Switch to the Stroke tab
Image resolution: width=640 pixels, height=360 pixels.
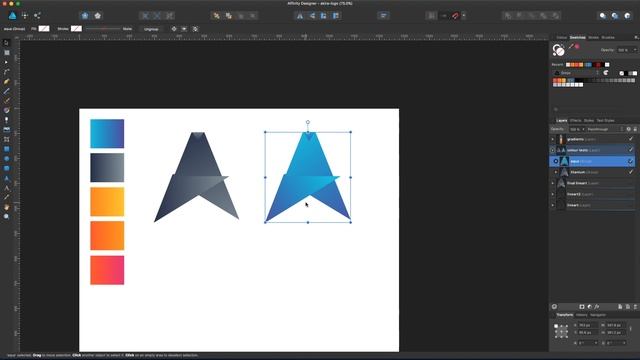pyautogui.click(x=593, y=38)
